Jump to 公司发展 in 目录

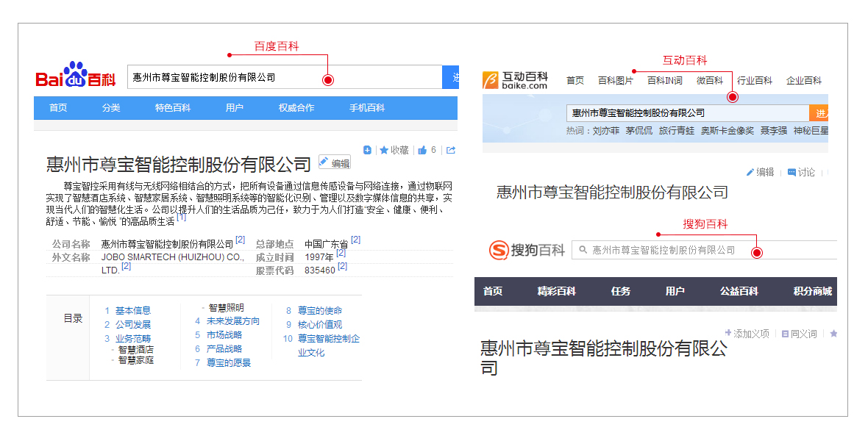(133, 325)
